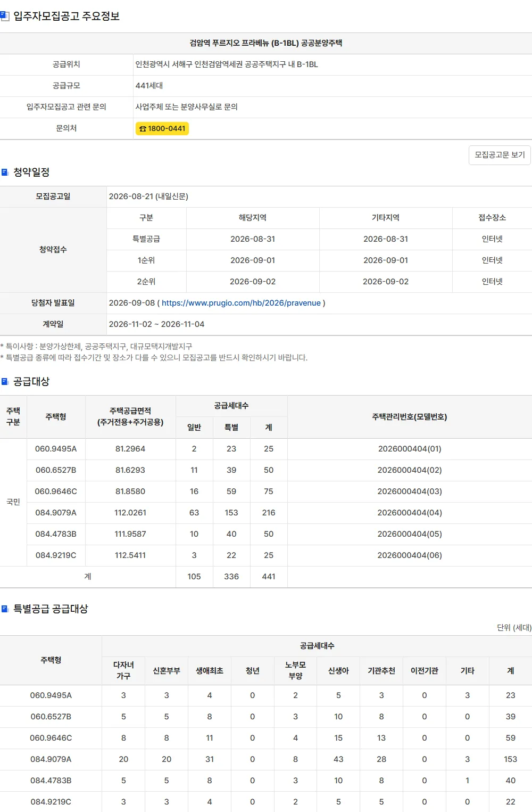
Task: Click the 1순위 해당지역 date 2026-09-01
Action: pyautogui.click(x=253, y=260)
